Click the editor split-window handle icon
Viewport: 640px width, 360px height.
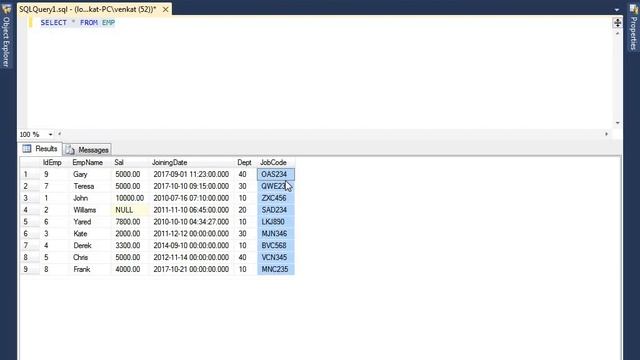tap(617, 23)
